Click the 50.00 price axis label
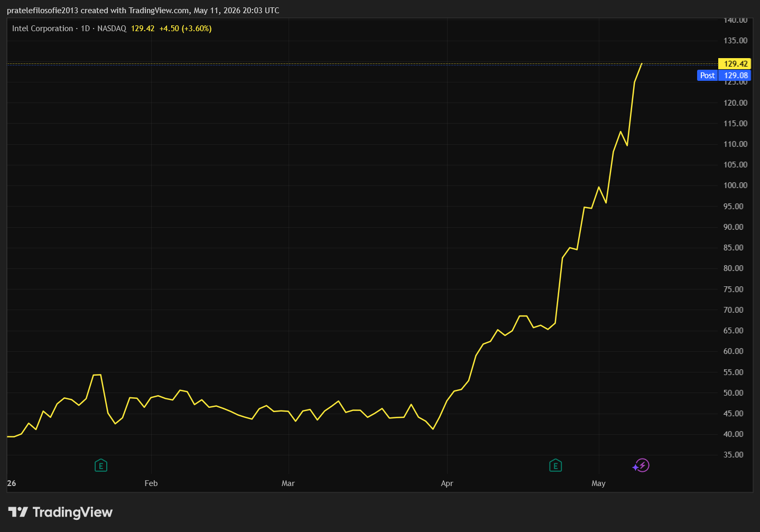This screenshot has width=760, height=532. tap(733, 393)
